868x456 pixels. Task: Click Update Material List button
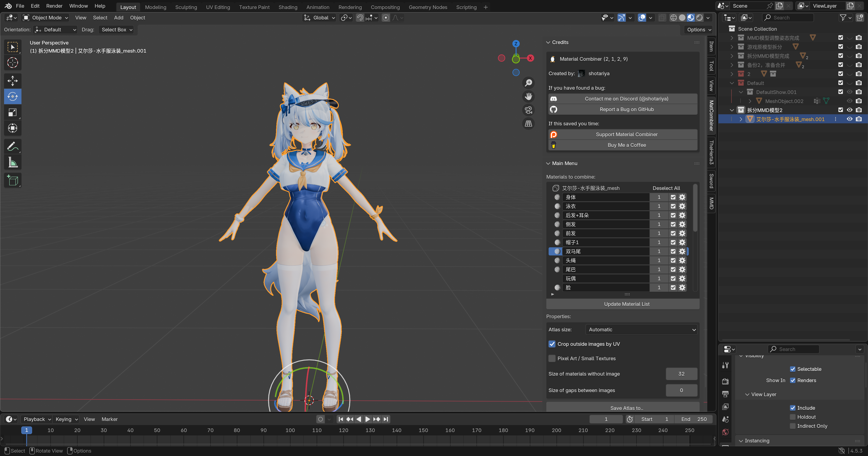click(626, 304)
